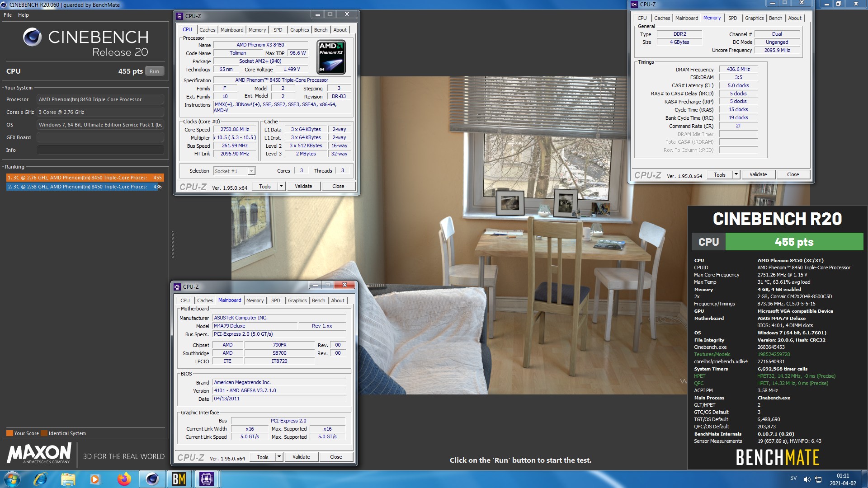The image size is (868, 488).
Task: Switch to Memory tab in CPU-Z CPU window
Action: click(x=257, y=30)
